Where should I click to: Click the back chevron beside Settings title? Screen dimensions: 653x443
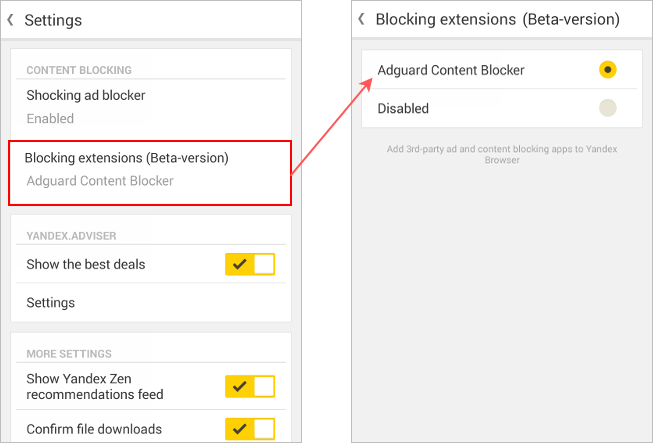11,20
